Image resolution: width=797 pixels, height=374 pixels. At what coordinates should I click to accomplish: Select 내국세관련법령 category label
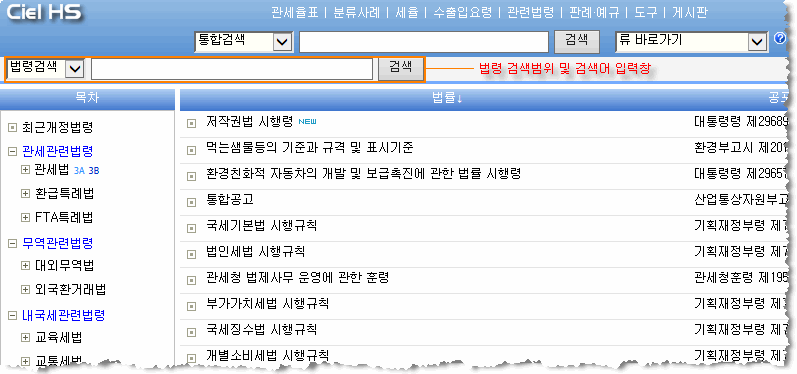(x=64, y=316)
